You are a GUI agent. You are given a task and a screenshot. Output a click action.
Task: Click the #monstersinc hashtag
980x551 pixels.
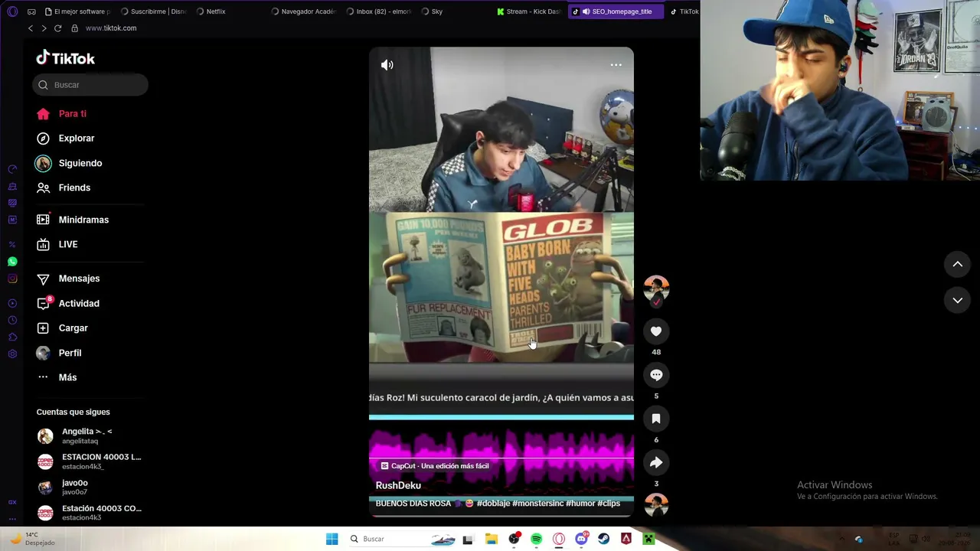538,504
